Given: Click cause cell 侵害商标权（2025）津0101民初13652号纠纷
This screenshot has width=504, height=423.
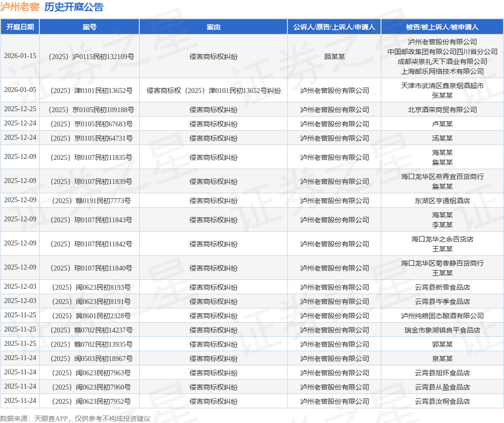Looking at the screenshot, I should (214, 91).
